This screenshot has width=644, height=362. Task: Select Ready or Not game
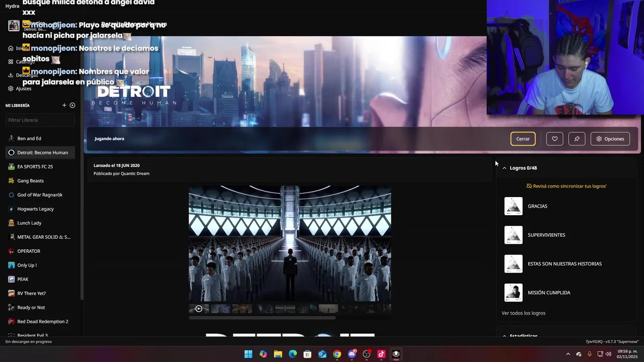(x=40, y=307)
